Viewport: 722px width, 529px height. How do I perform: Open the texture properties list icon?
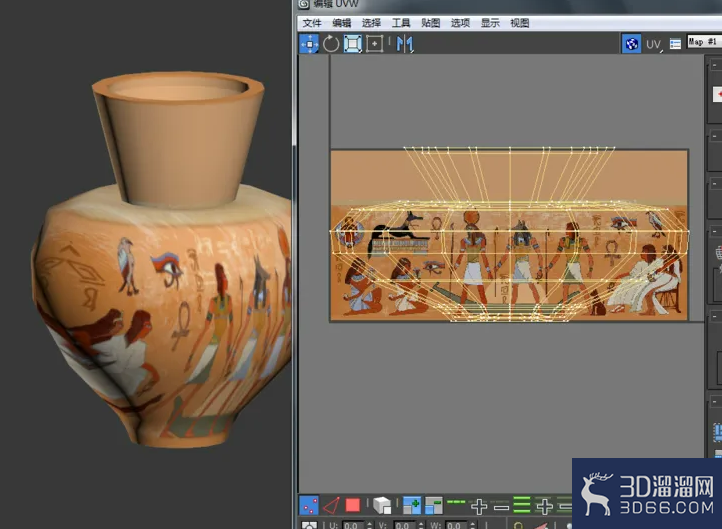tap(675, 44)
